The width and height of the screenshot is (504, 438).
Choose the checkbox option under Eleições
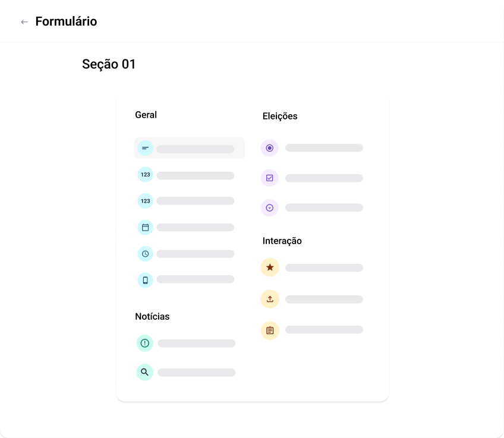point(269,178)
